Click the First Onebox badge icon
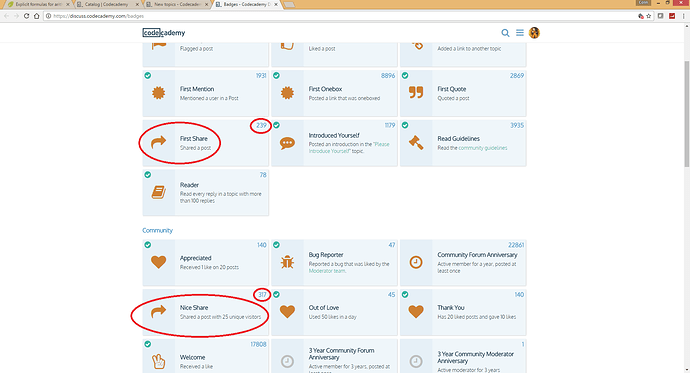This screenshot has width=690, height=373. [x=287, y=93]
